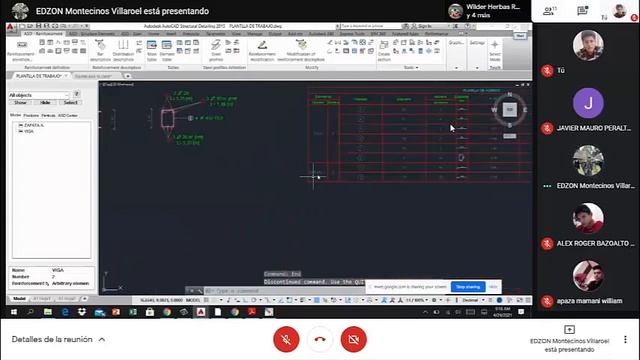Open the Reinforcement modification tool
Viewport: 640px width, 360px height.
(262, 51)
